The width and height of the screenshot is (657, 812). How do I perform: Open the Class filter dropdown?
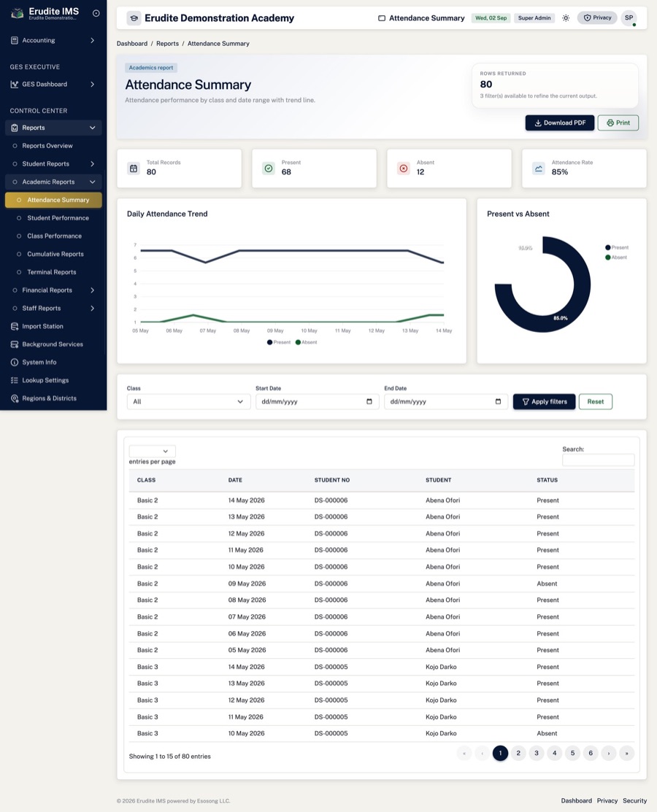click(x=188, y=402)
